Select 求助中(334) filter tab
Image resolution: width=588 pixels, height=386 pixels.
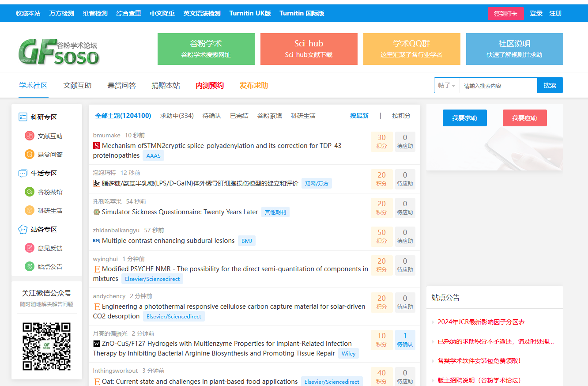pyautogui.click(x=177, y=116)
